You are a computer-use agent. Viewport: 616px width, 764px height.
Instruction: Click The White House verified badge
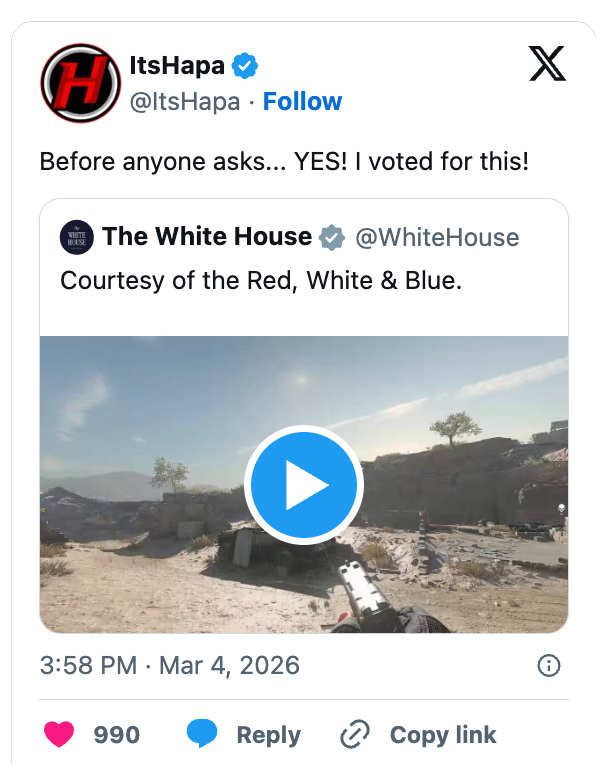(x=332, y=237)
